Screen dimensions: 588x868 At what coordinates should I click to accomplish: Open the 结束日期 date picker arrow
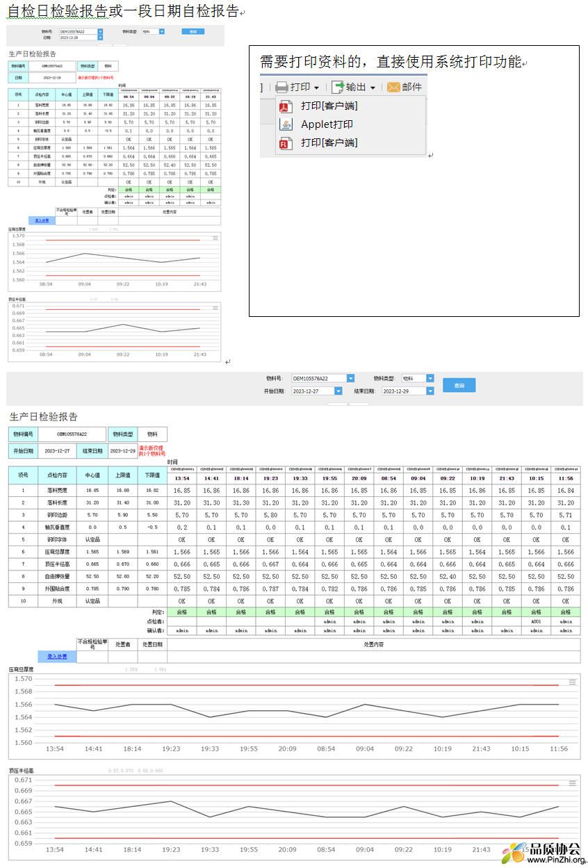point(430,391)
